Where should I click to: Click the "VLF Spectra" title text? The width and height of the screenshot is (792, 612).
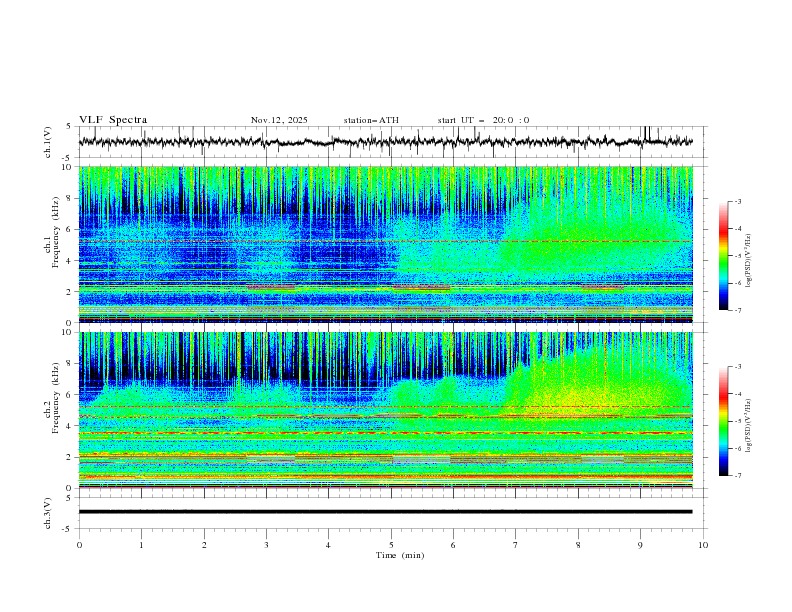click(113, 120)
